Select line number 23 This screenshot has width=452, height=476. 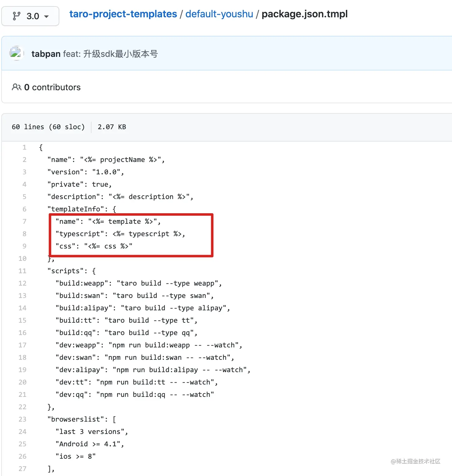pos(22,419)
